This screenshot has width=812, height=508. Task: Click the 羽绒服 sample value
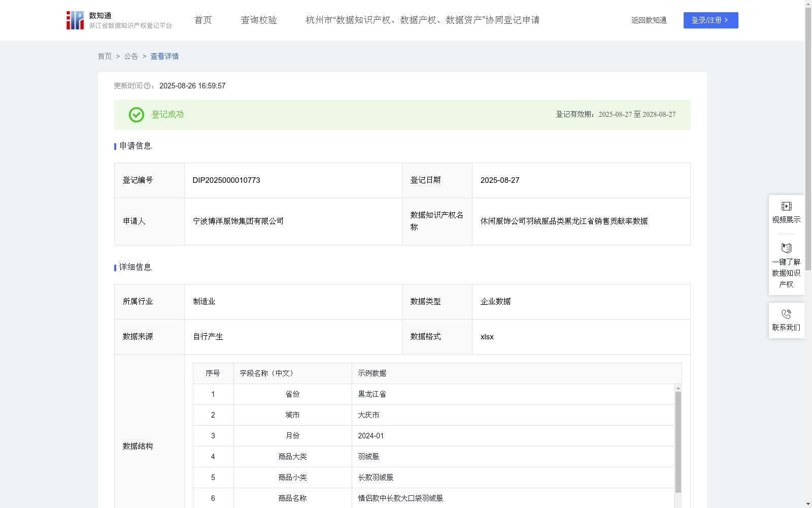(x=368, y=457)
